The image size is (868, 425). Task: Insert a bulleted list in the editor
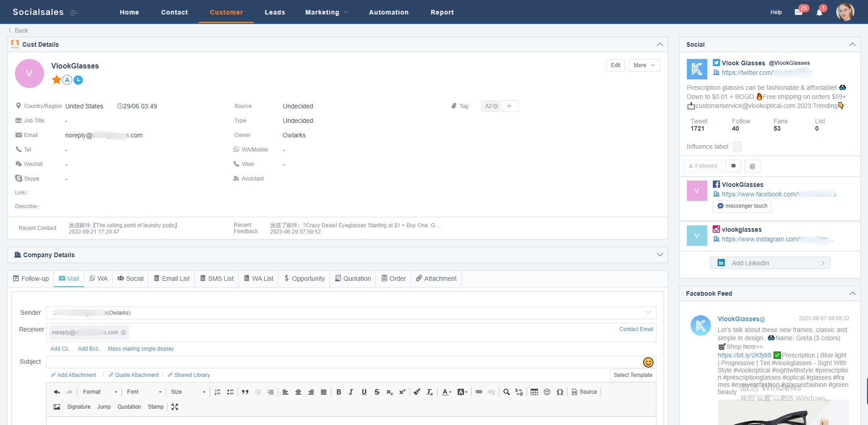coord(230,392)
